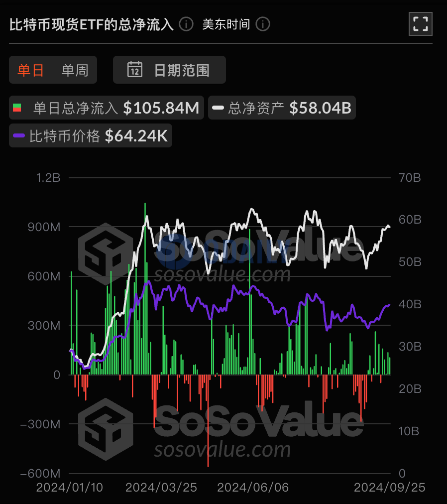Click the −300M left axis label
Viewport: 447px width, 504px height.
pyautogui.click(x=40, y=424)
